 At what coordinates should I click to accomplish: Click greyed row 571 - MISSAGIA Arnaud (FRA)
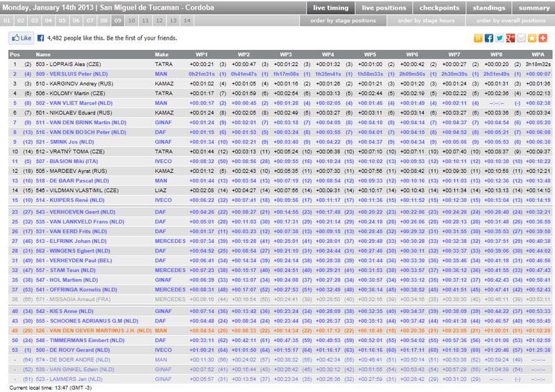click(x=280, y=299)
